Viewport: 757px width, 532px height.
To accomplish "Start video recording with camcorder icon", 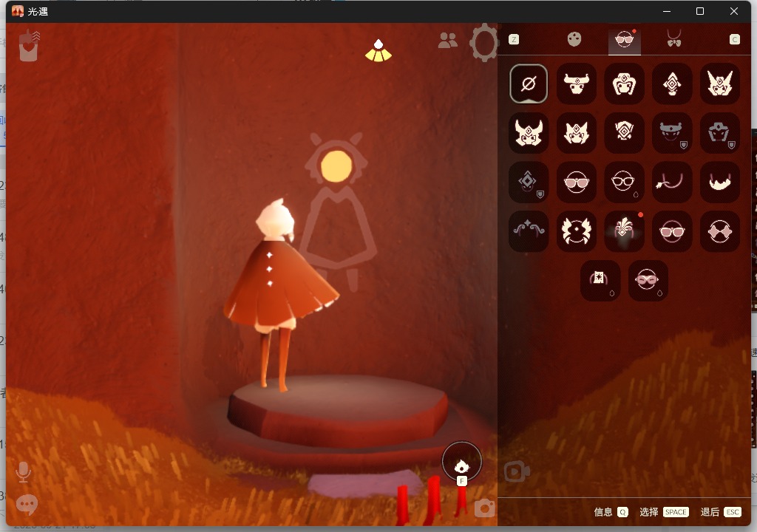I will (x=517, y=471).
